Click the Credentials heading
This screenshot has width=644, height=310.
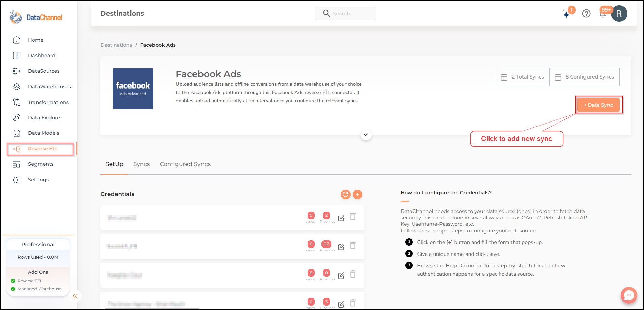[x=117, y=194]
